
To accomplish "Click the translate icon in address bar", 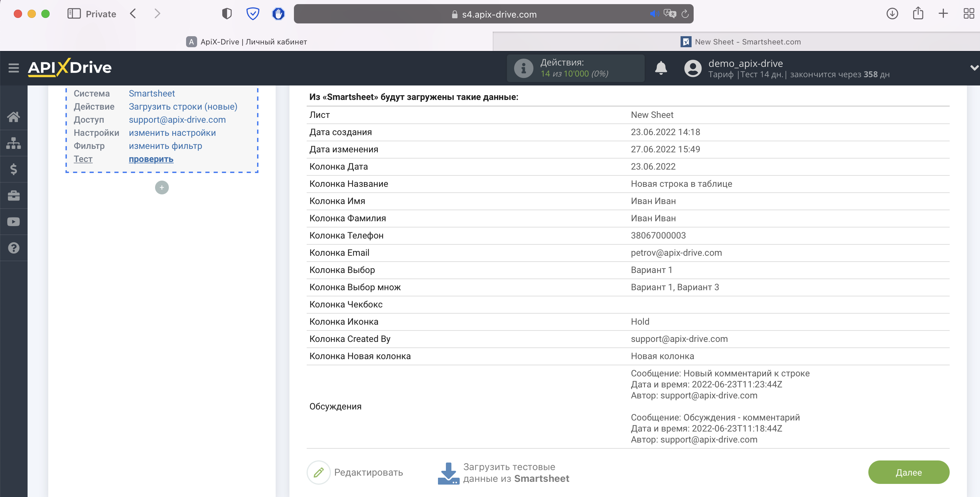I will 670,14.
